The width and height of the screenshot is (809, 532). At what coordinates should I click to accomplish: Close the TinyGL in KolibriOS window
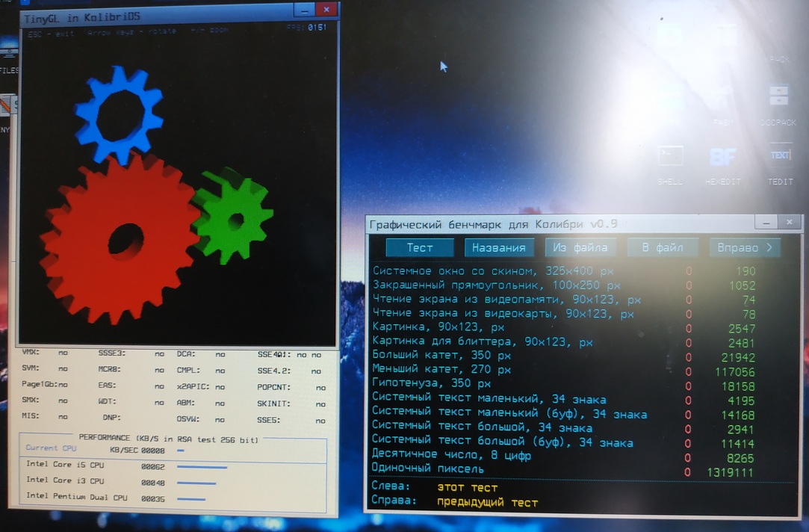[x=325, y=10]
